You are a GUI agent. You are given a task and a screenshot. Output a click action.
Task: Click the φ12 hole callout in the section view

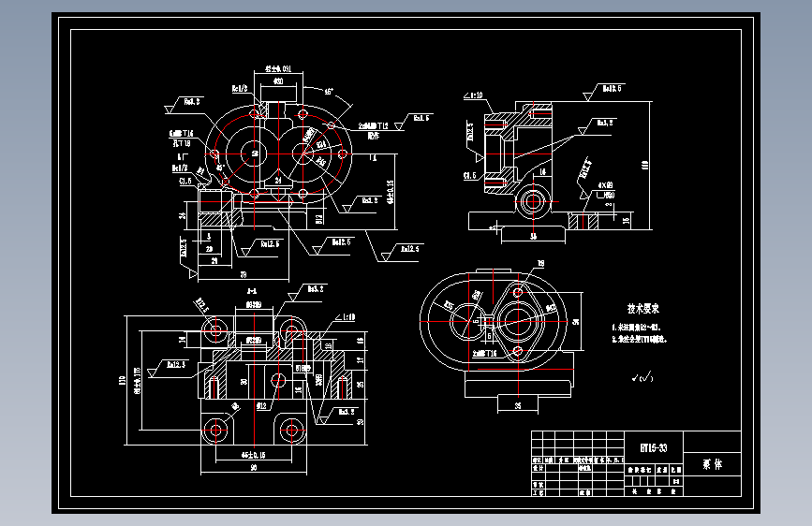tap(261, 406)
